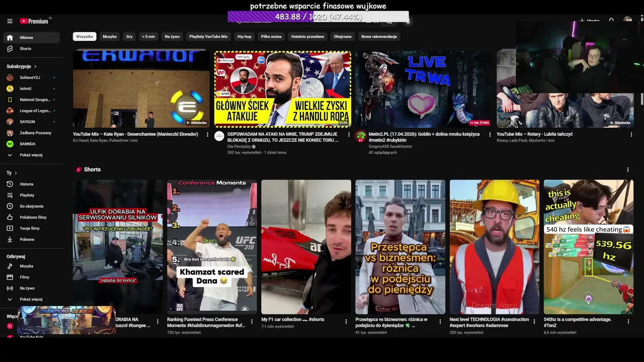Open Rotary Lubiła tańczyć mix title
Screen dimensions: 644x362
tap(535, 134)
